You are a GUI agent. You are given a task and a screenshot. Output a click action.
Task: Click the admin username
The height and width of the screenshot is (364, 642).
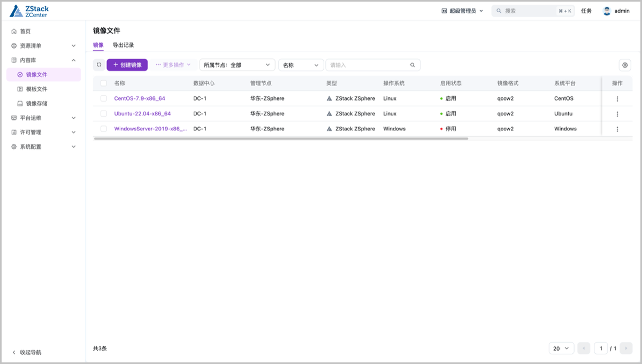coord(622,11)
